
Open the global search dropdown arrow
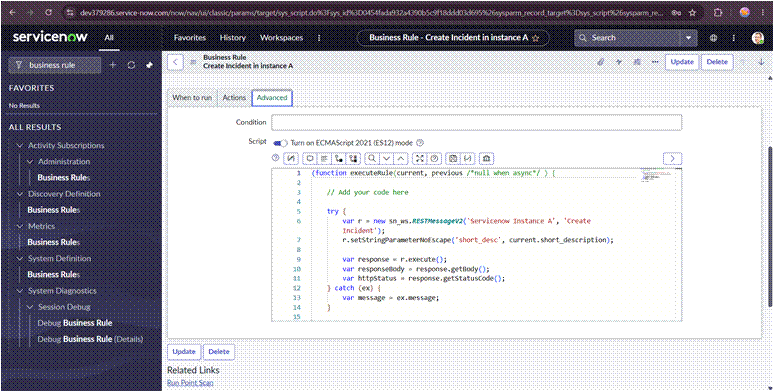(689, 38)
